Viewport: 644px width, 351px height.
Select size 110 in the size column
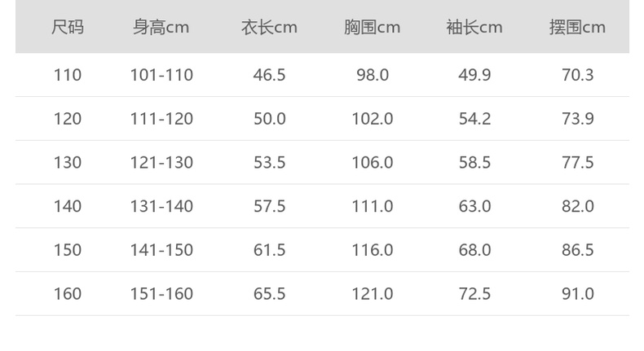(68, 75)
